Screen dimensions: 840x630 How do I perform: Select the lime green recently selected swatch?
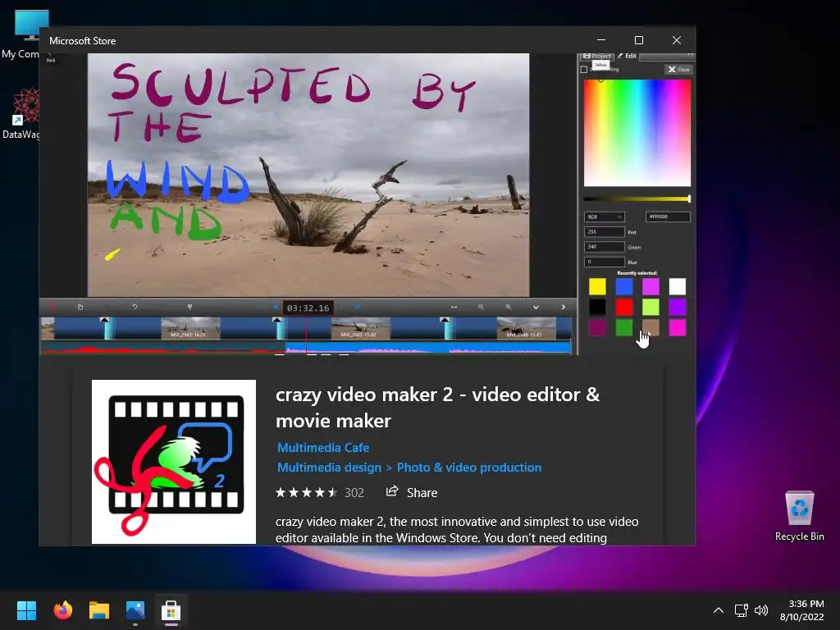[651, 307]
